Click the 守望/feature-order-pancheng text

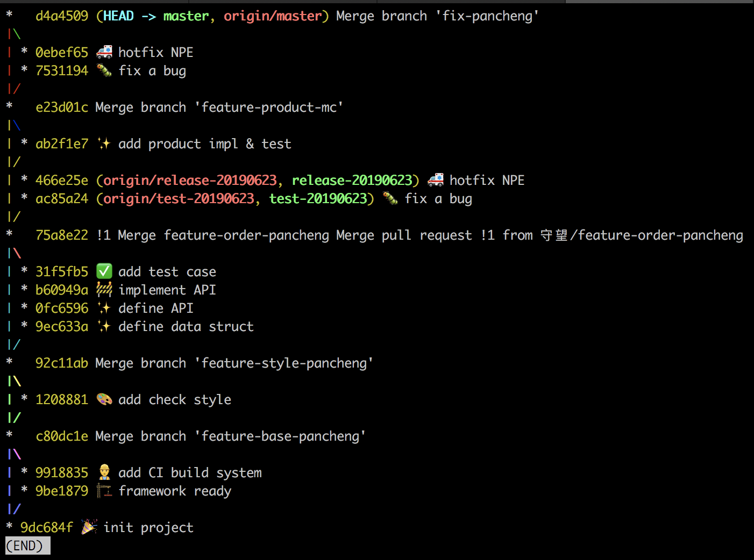click(642, 235)
